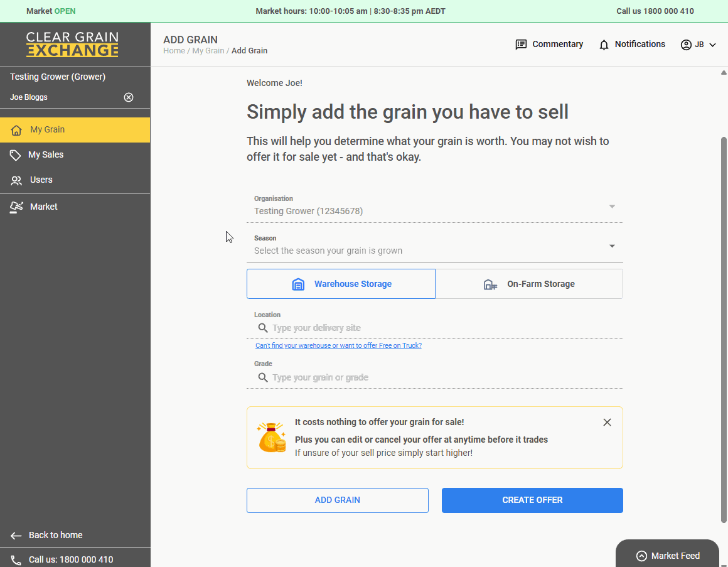The image size is (728, 567).
Task: Open the Season selection field
Action: click(434, 245)
